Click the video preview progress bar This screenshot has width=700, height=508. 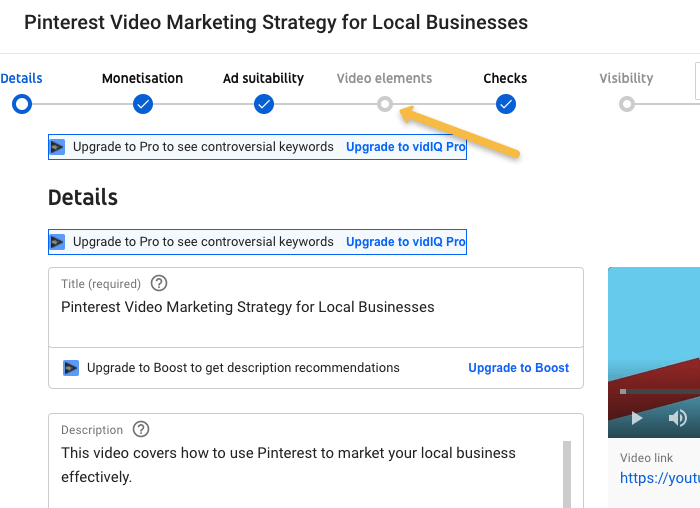tap(660, 391)
